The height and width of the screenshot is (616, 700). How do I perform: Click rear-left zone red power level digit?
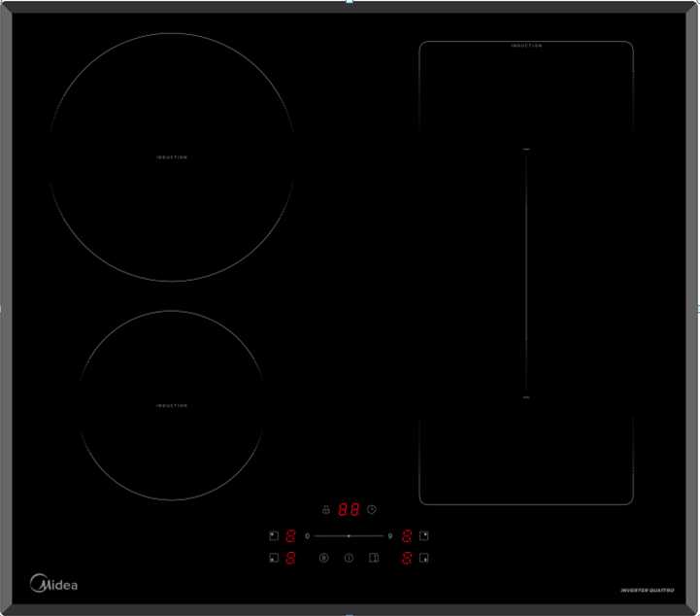tap(290, 535)
